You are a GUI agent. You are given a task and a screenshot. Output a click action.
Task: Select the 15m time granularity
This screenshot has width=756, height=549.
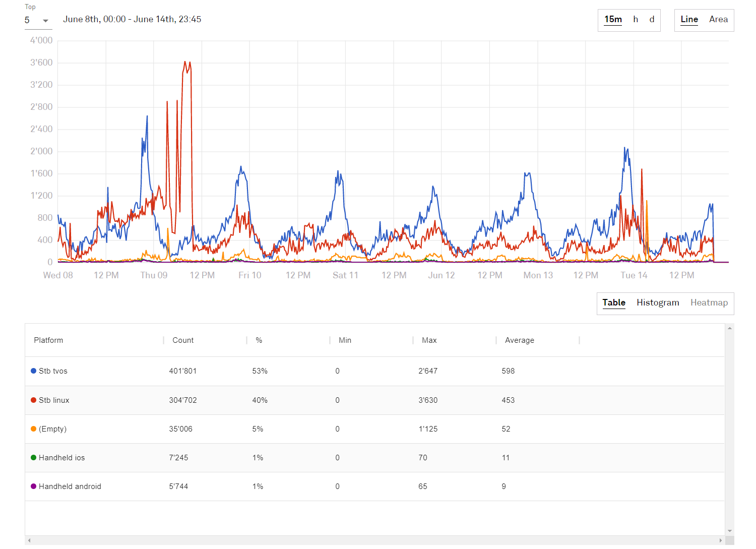click(x=613, y=20)
